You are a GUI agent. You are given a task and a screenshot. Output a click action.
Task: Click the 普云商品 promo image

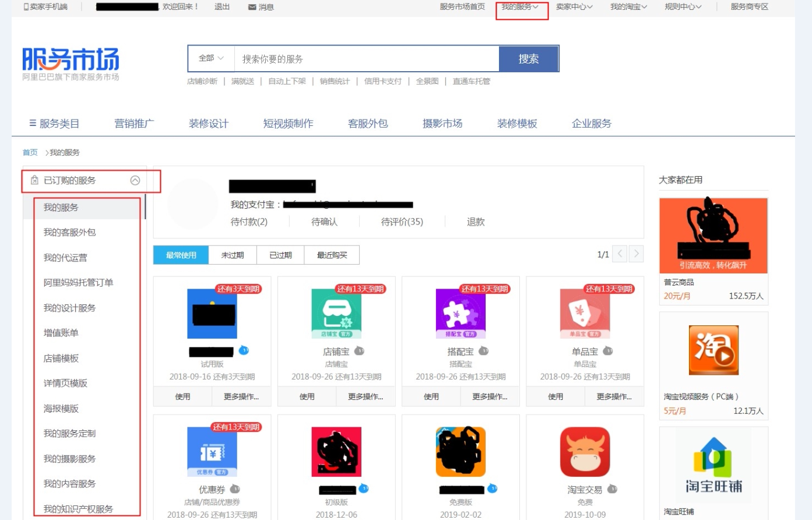(713, 236)
